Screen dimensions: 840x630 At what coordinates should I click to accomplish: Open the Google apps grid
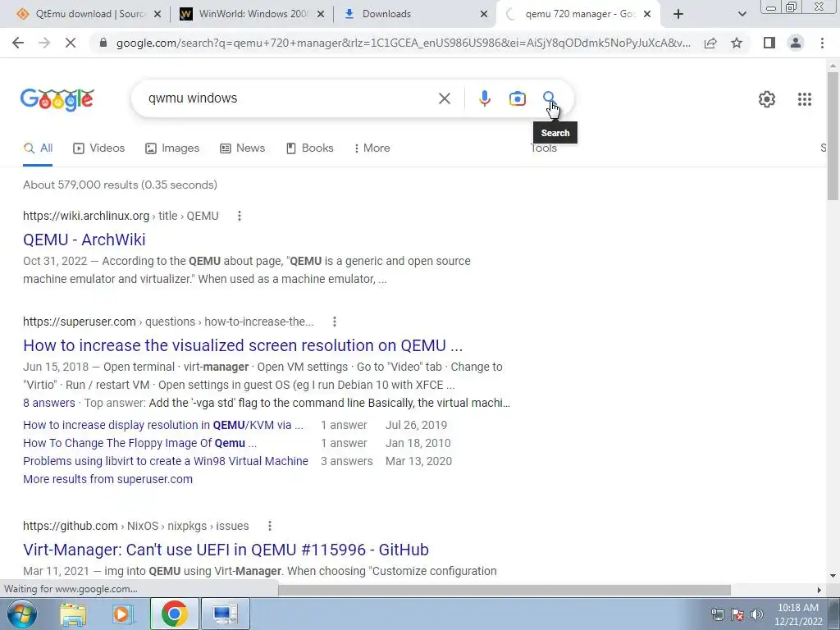(x=804, y=99)
